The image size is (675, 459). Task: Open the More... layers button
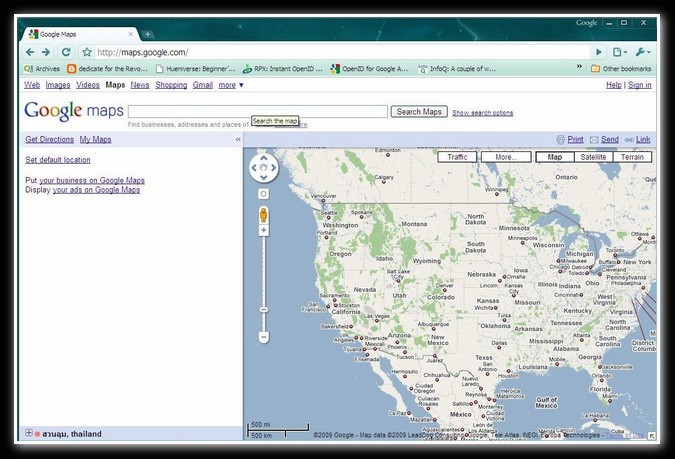click(506, 157)
